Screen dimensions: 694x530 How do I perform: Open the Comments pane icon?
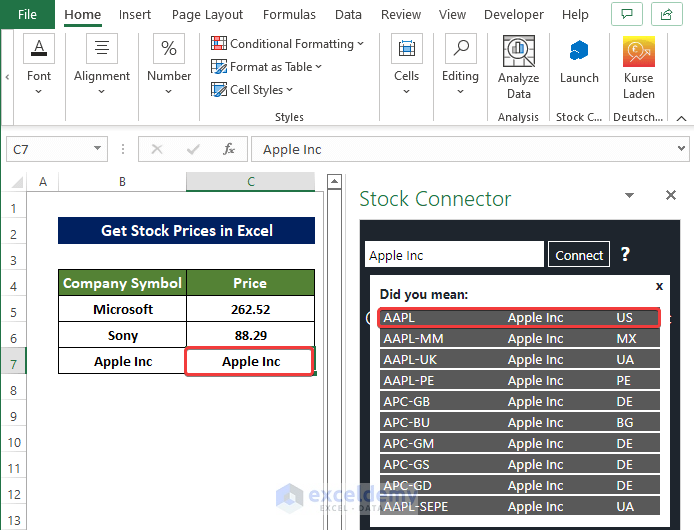click(x=627, y=14)
